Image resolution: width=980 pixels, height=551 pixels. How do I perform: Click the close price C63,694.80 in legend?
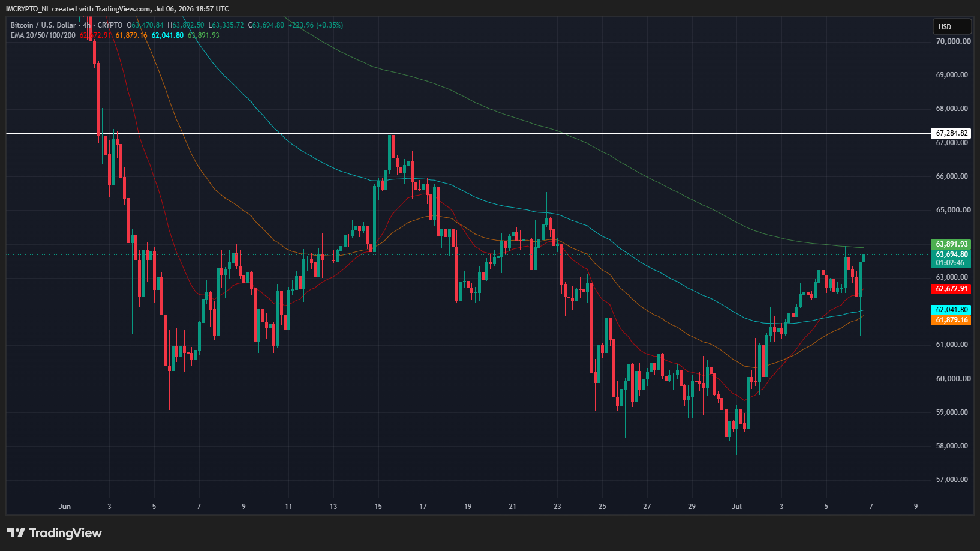(x=266, y=25)
